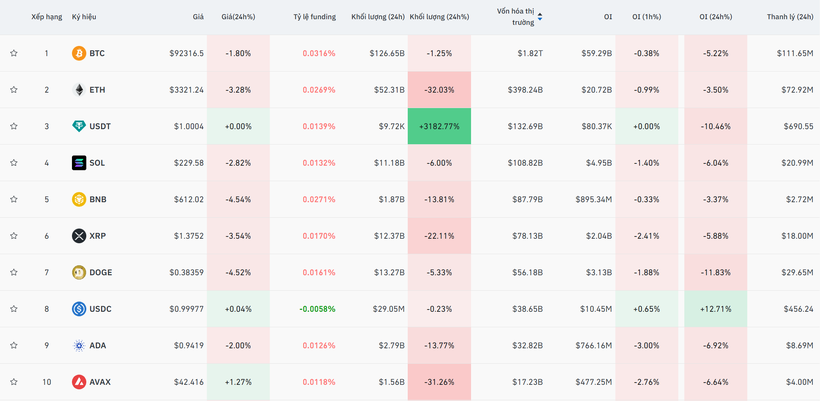Toggle favorite star for ADA row

[14, 345]
